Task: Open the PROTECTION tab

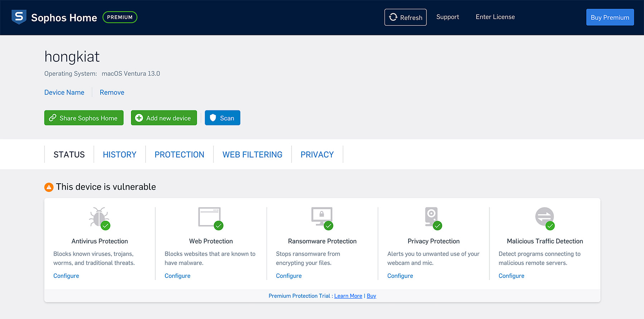Action: coord(179,154)
